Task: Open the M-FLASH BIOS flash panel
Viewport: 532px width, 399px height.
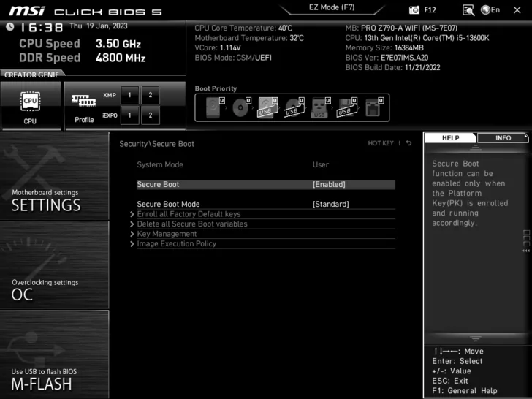Action: [x=54, y=354]
